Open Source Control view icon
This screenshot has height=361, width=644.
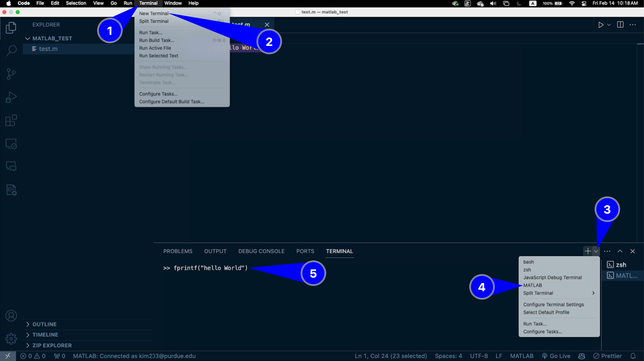pyautogui.click(x=11, y=74)
